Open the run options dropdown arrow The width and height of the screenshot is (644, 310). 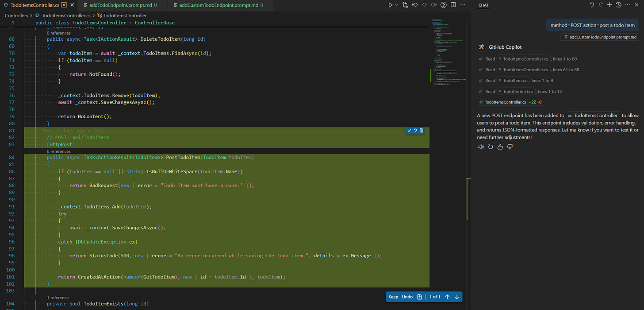point(396,5)
